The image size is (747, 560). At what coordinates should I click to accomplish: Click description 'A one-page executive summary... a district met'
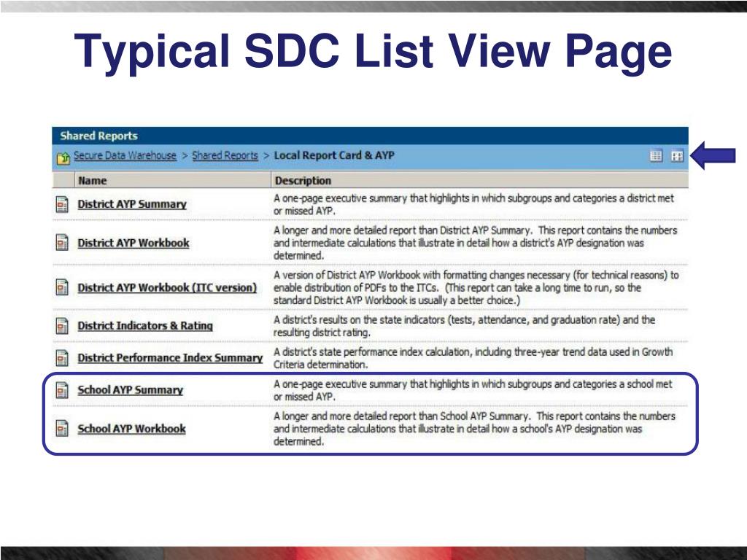473,204
